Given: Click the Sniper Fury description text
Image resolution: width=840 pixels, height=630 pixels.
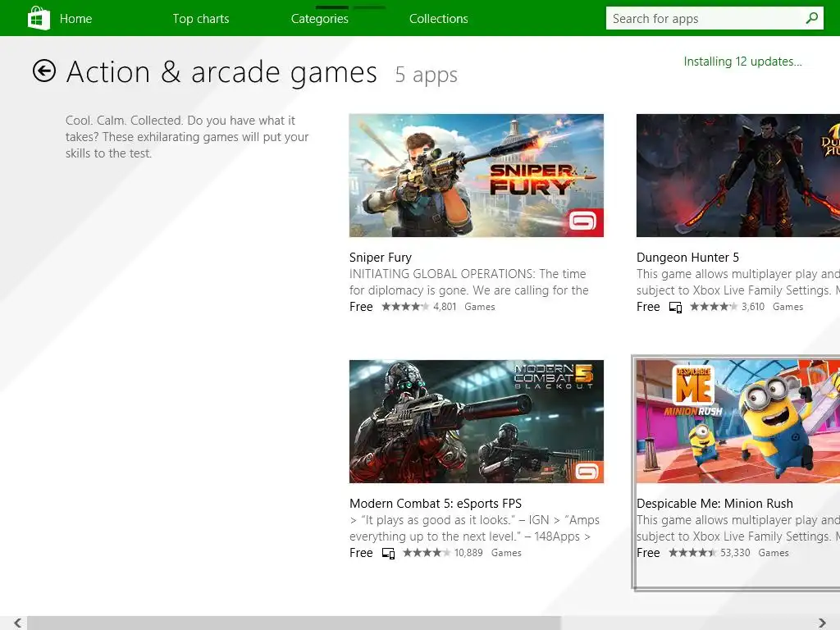Looking at the screenshot, I should pyautogui.click(x=468, y=282).
